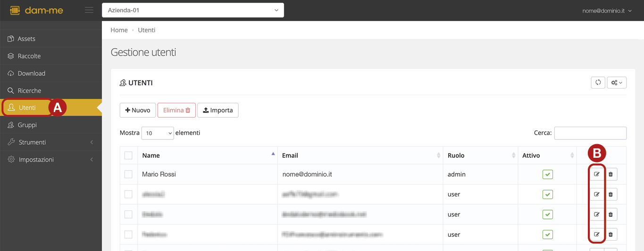Delete the third user row
644x251 pixels.
(611, 214)
